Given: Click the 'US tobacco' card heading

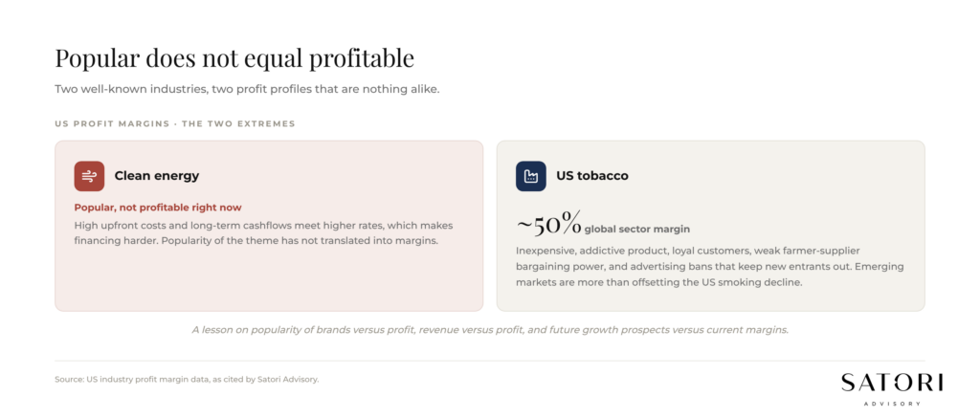Looking at the screenshot, I should pos(591,176).
